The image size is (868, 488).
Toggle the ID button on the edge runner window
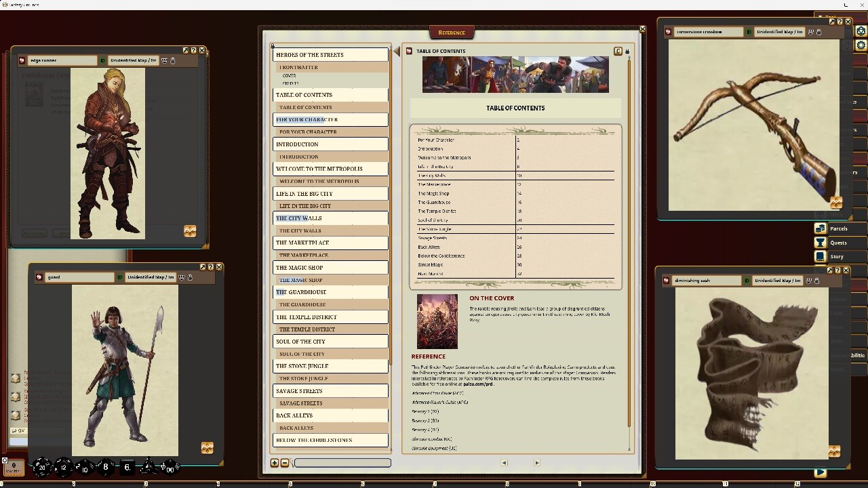pos(102,61)
